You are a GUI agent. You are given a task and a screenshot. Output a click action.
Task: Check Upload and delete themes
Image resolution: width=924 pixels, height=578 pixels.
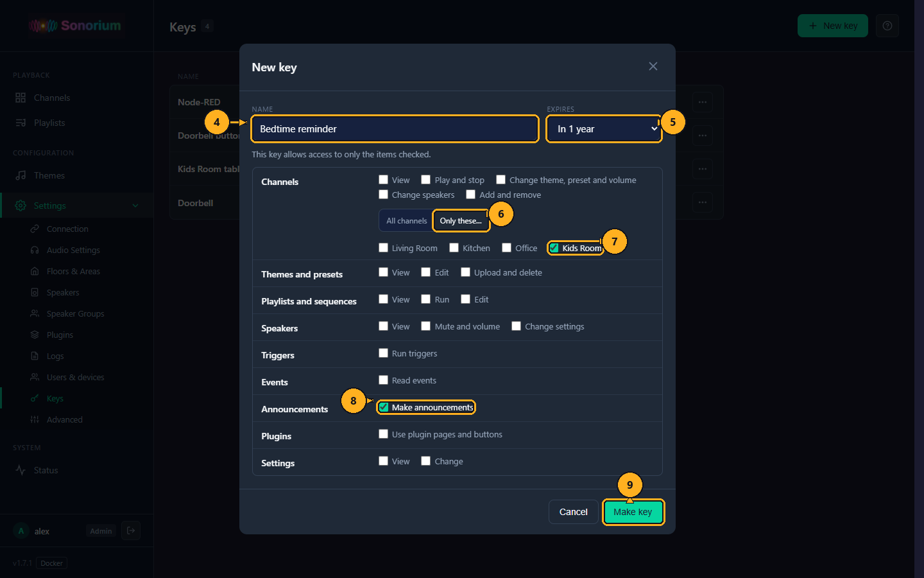pyautogui.click(x=465, y=272)
